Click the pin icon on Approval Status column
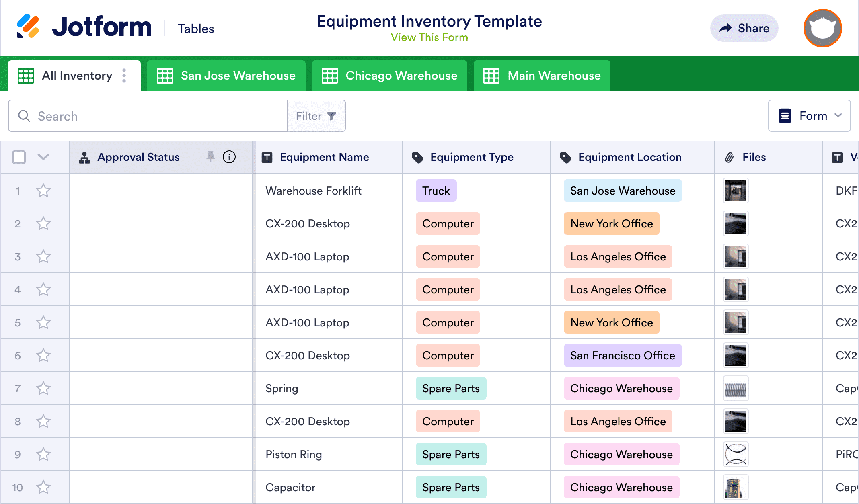 211,157
